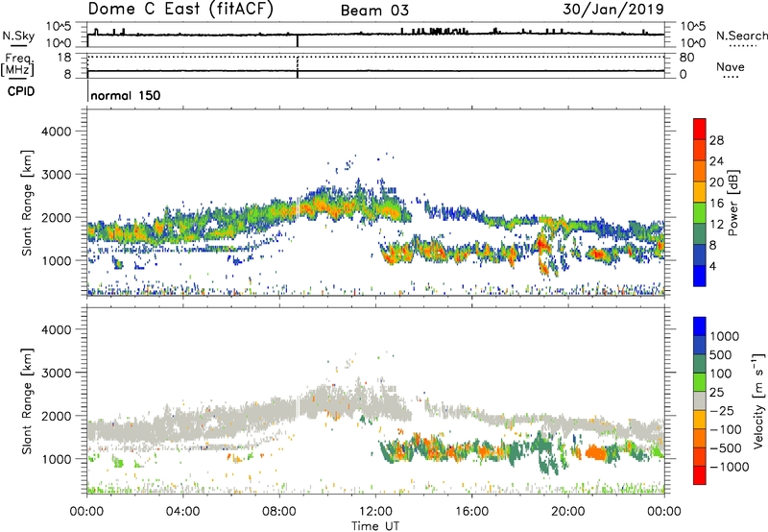The width and height of the screenshot is (768, 532).
Task: Click the '18' frequency axis tick
Action: [64, 58]
